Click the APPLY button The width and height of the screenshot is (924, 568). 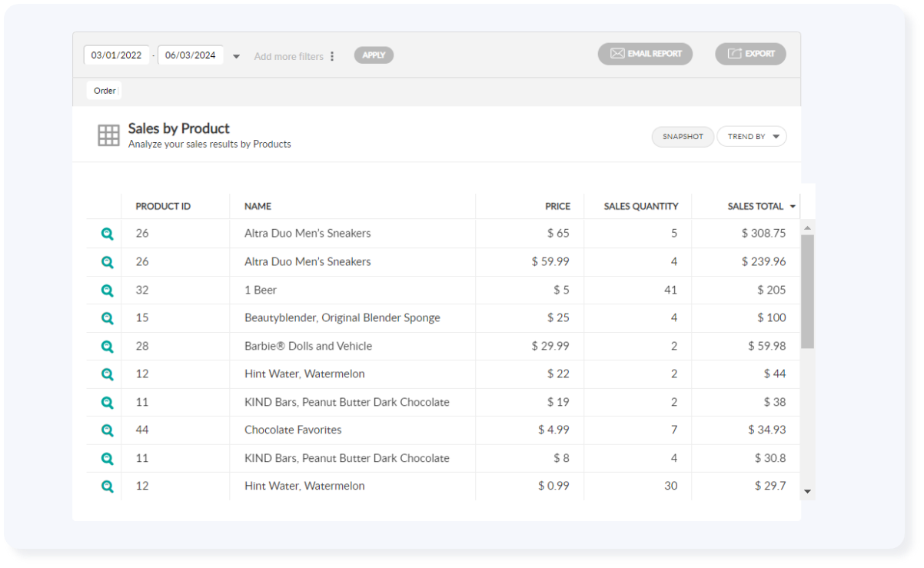[x=374, y=55]
